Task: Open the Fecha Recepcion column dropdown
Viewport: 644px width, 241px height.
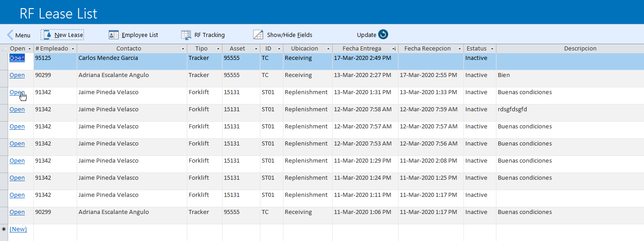Action: 459,49
